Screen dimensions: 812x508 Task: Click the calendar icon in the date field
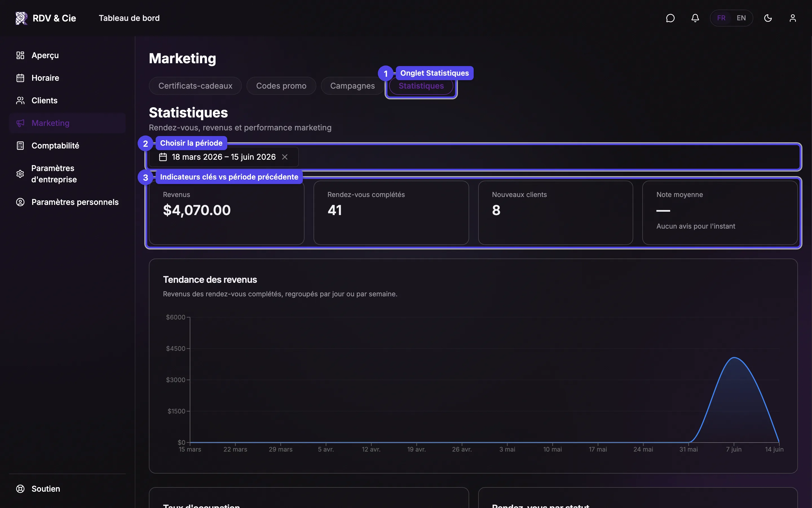(x=163, y=157)
